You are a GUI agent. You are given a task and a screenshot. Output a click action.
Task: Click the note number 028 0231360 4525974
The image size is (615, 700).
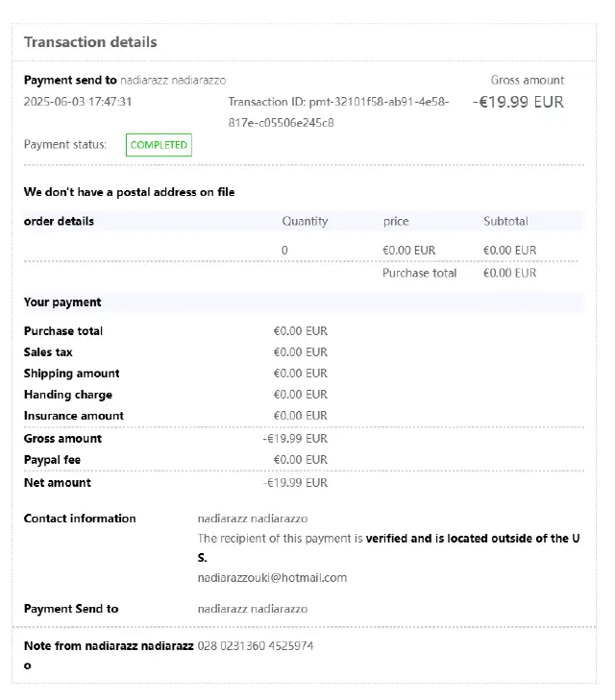coord(256,646)
